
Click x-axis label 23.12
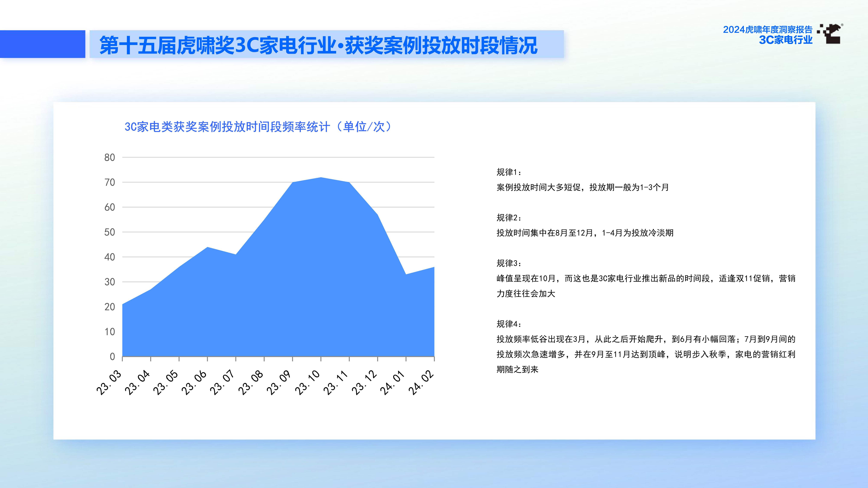(x=364, y=382)
